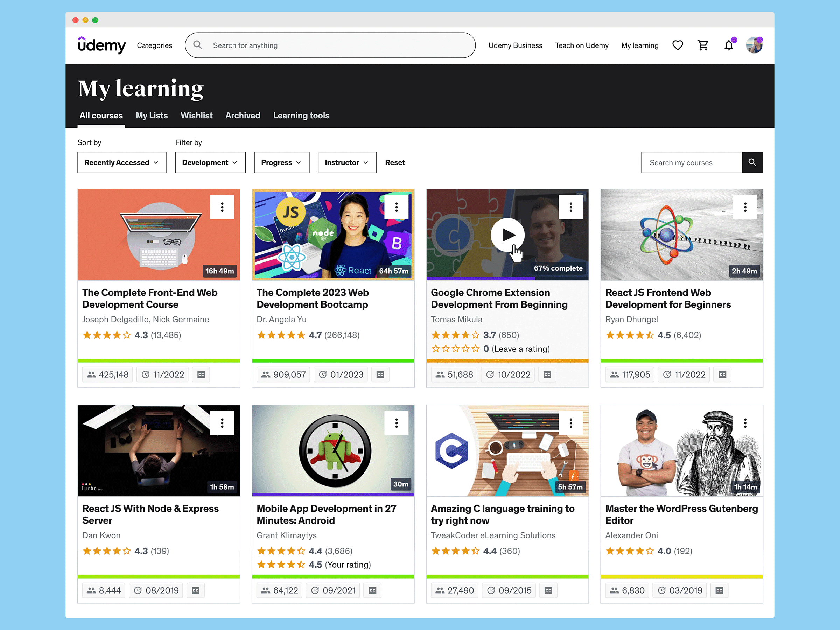Viewport: 840px width, 630px height.
Task: Open the Development filter dropdown
Action: point(210,162)
